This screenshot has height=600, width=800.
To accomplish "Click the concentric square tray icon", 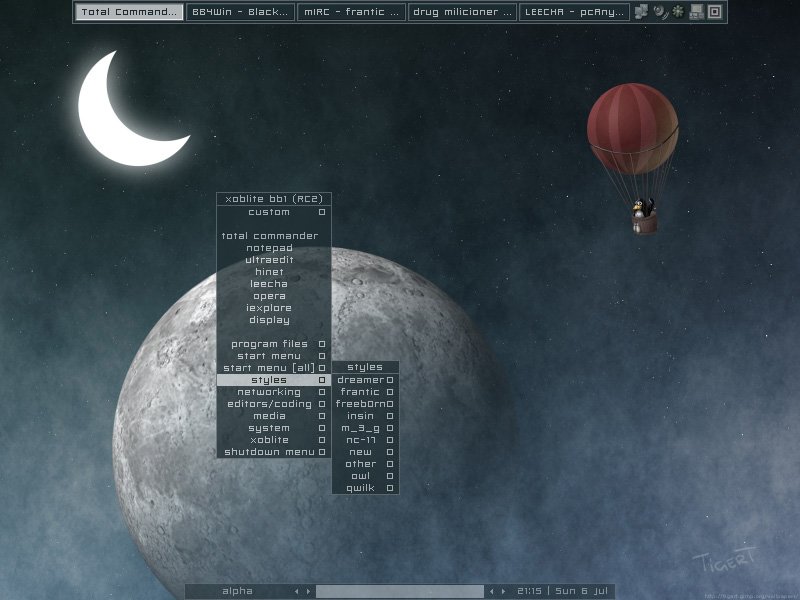I will coord(715,11).
